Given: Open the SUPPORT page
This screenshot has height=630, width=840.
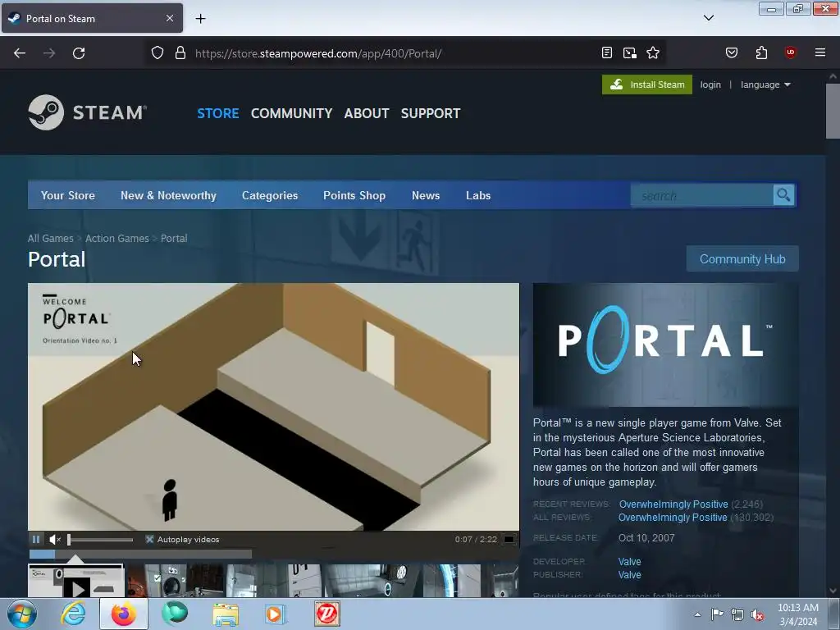Looking at the screenshot, I should click(x=431, y=113).
